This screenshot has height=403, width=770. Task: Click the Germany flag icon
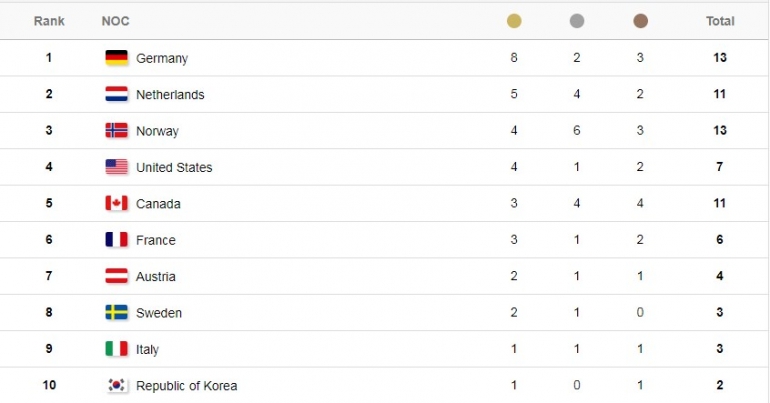click(x=116, y=58)
